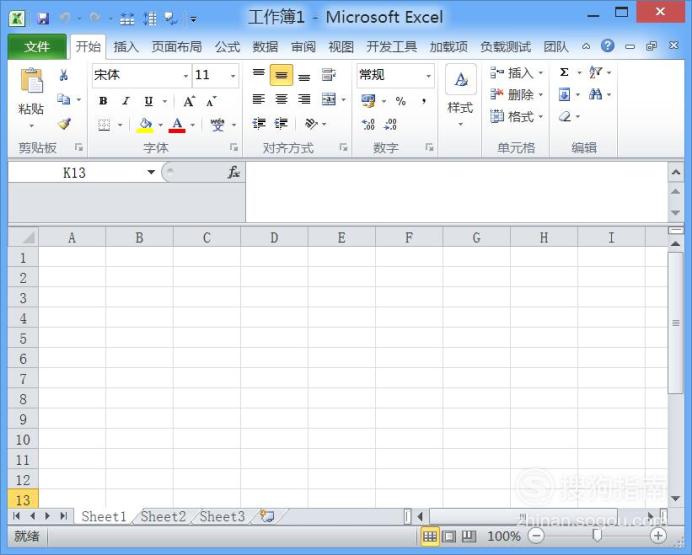Image resolution: width=692 pixels, height=555 pixels.
Task: Switch to Page Layout view in status bar
Action: [x=449, y=536]
